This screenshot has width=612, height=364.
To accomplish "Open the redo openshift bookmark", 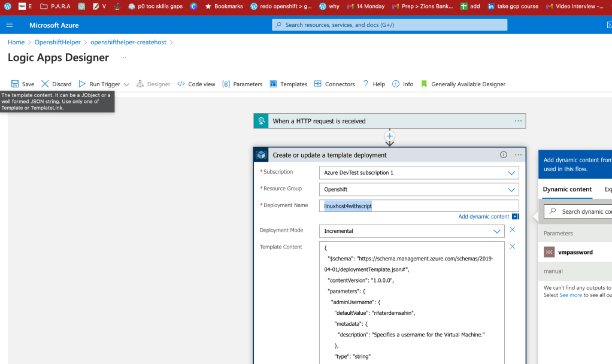I will point(281,6).
